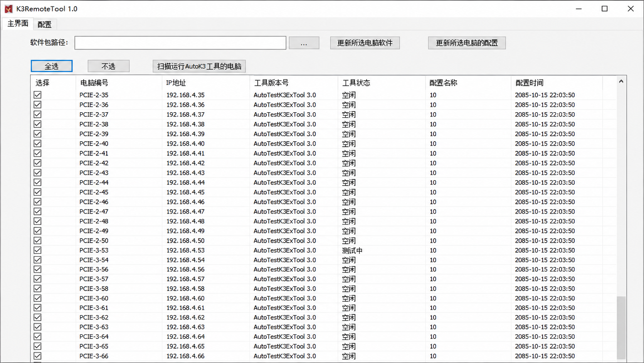The image size is (644, 363).
Task: Select the PCIE-2-39 computer name
Action: click(94, 134)
